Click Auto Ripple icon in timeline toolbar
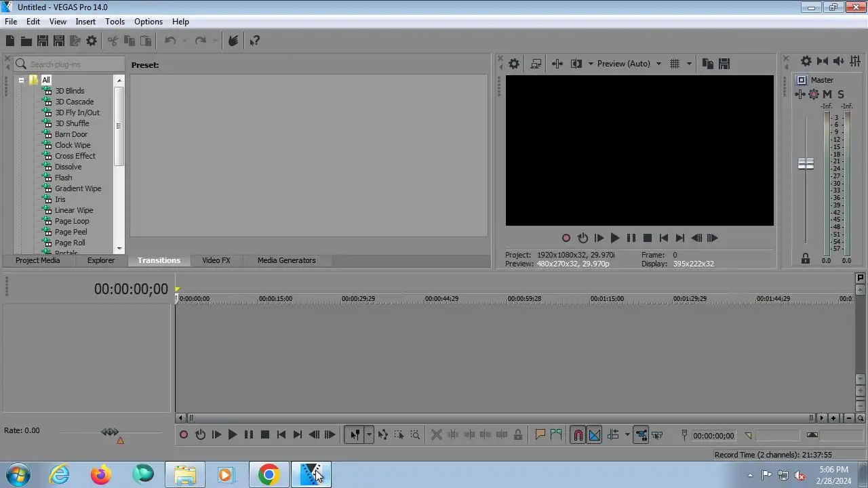This screenshot has height=488, width=868. [614, 435]
